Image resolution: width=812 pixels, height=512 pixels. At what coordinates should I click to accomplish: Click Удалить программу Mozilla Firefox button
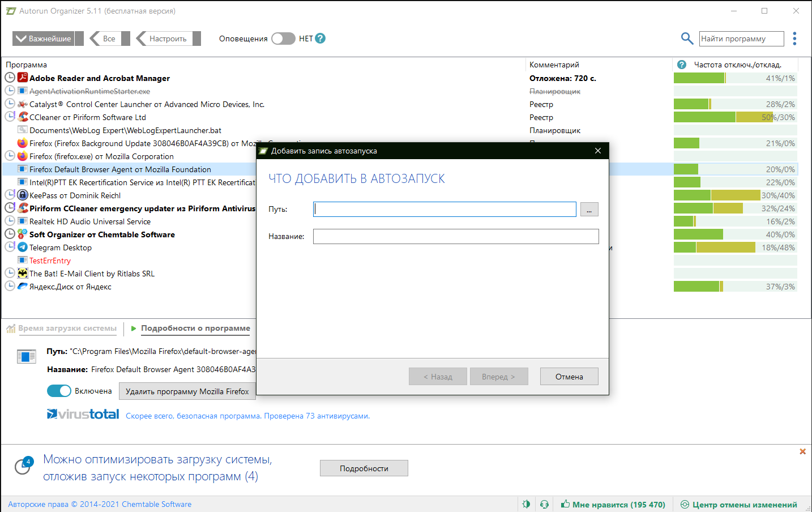click(187, 391)
